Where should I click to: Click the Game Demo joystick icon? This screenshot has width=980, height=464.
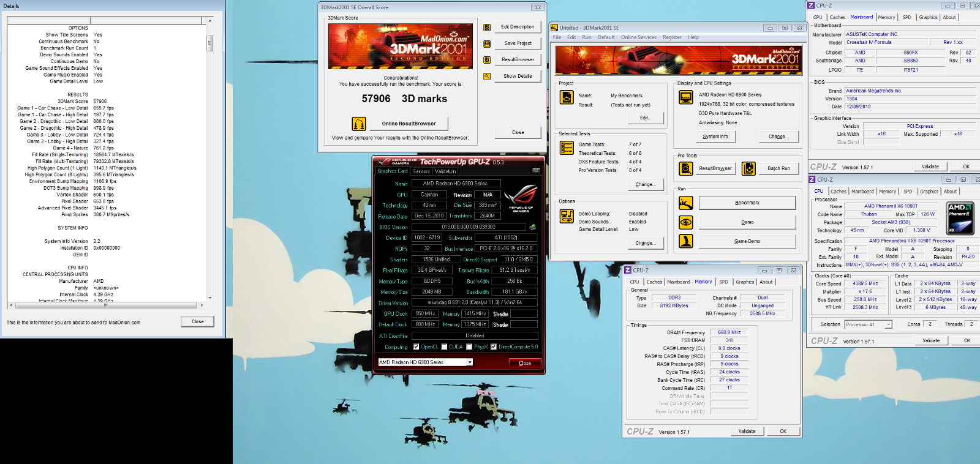(x=686, y=241)
